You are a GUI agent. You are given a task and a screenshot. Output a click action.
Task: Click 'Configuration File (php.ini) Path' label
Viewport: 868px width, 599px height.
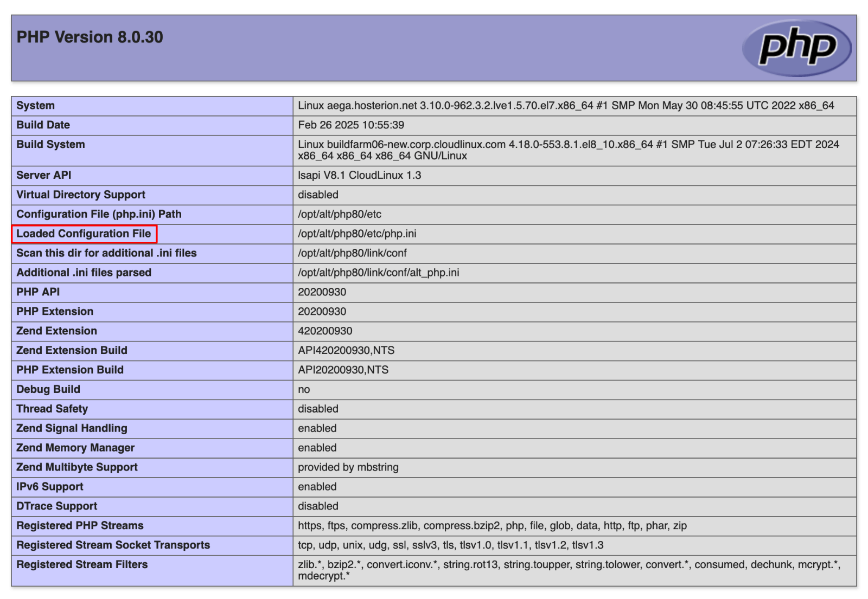coord(99,215)
